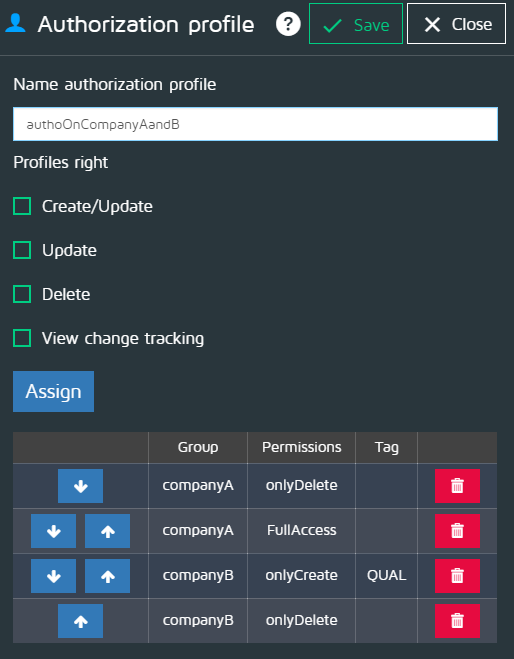
Task: Move companyB onlyCreate row up
Action: [107, 576]
